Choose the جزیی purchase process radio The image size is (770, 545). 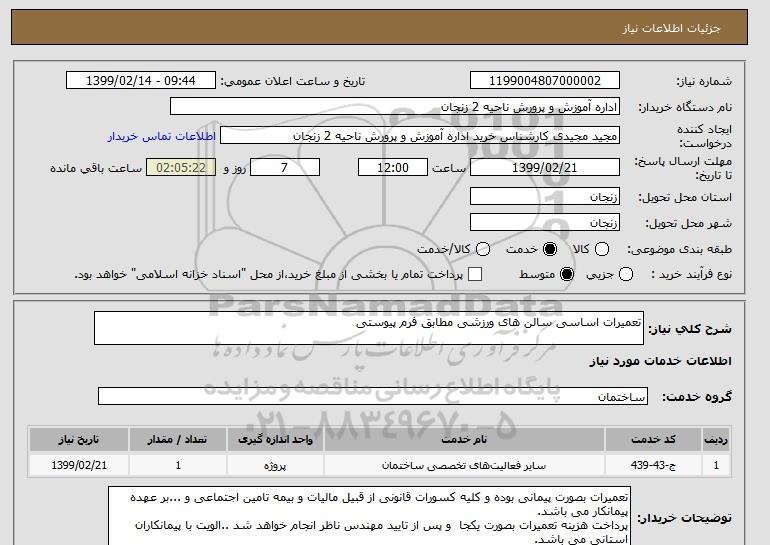coord(626,274)
